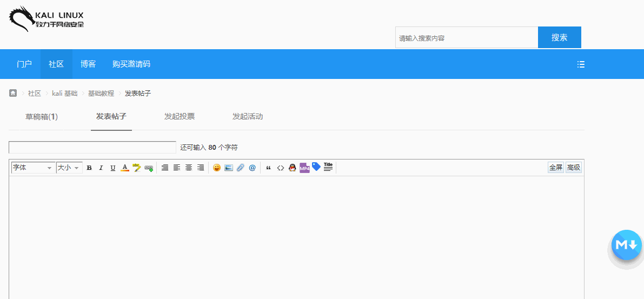Click the post title input field
The image size is (644, 299).
point(92,148)
